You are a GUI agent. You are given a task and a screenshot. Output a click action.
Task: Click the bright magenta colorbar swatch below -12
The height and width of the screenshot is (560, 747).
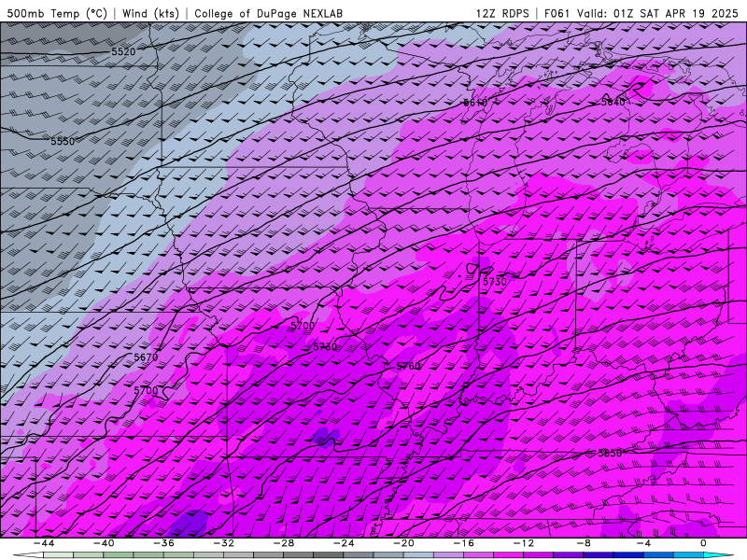(508, 555)
